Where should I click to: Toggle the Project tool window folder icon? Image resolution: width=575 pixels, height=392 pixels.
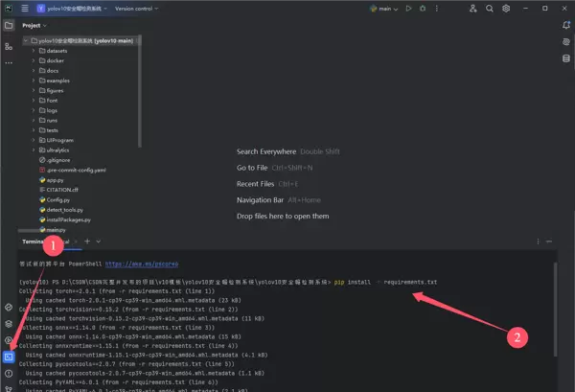pyautogui.click(x=9, y=25)
